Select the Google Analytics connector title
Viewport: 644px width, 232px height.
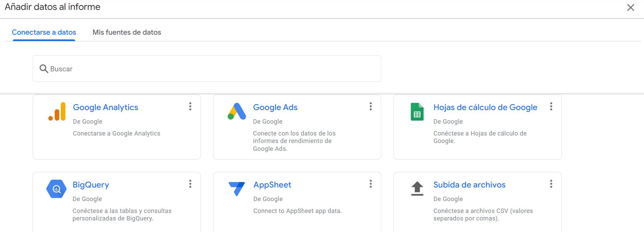pos(105,107)
